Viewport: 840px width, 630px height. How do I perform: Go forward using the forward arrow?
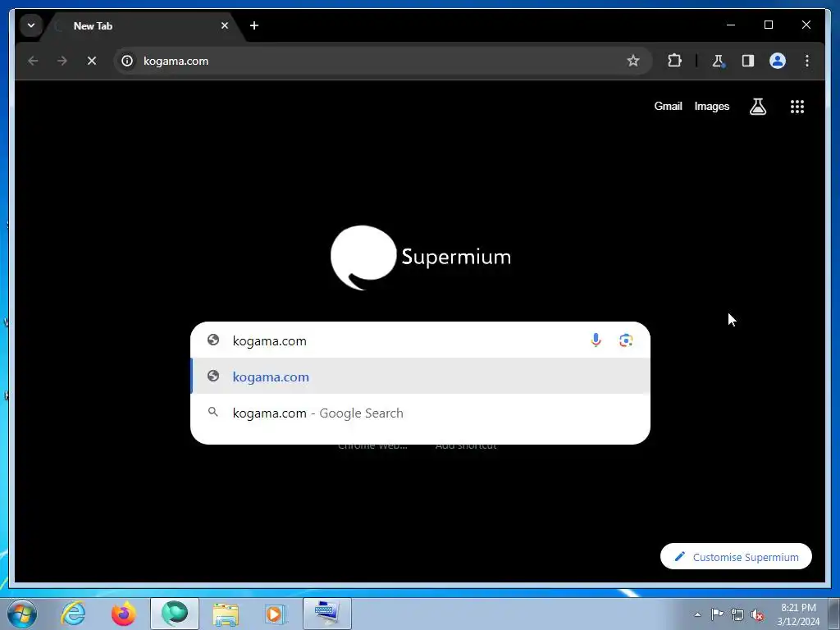[62, 61]
